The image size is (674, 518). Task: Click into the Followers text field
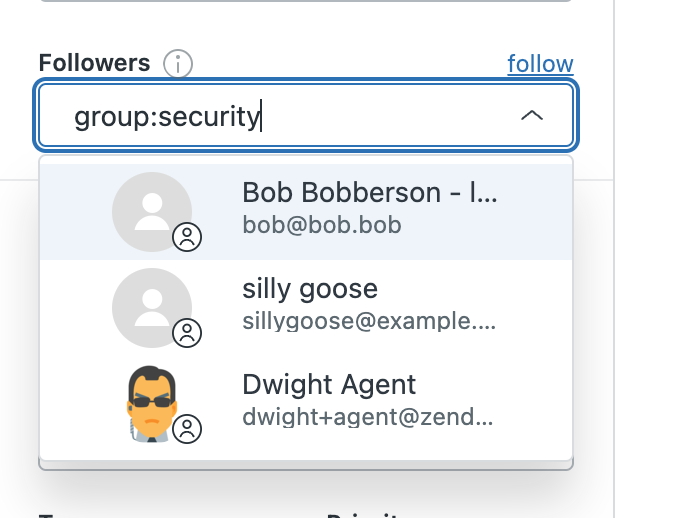(380, 116)
